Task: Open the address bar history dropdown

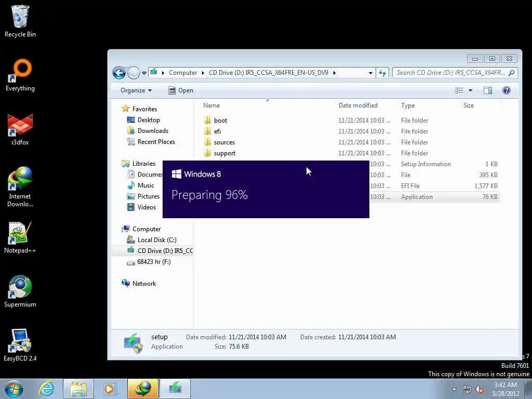Action: 370,73
